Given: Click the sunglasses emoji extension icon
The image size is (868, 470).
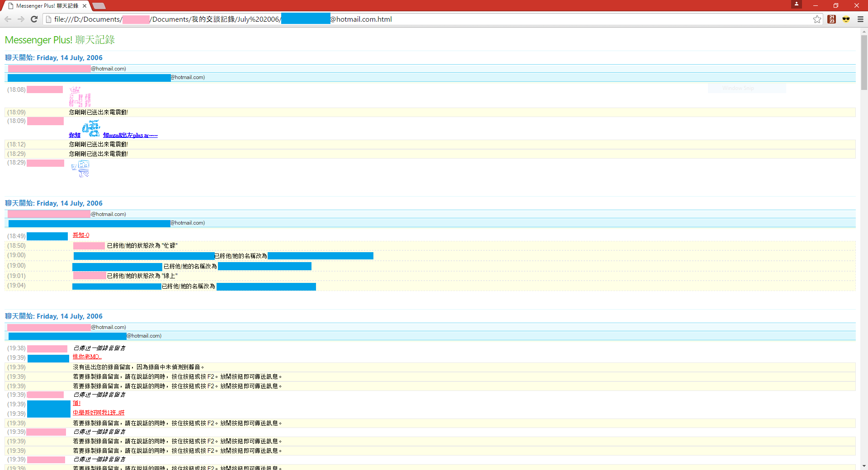Looking at the screenshot, I should coord(846,19).
